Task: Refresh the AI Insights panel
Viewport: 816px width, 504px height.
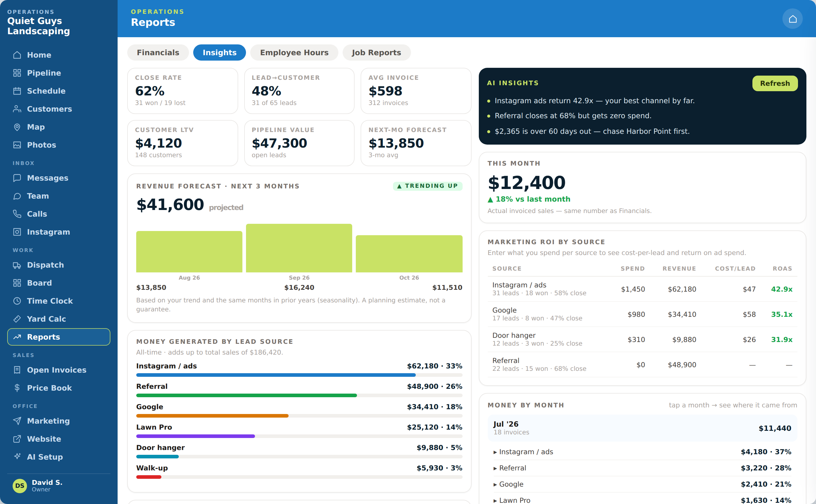Action: point(775,83)
